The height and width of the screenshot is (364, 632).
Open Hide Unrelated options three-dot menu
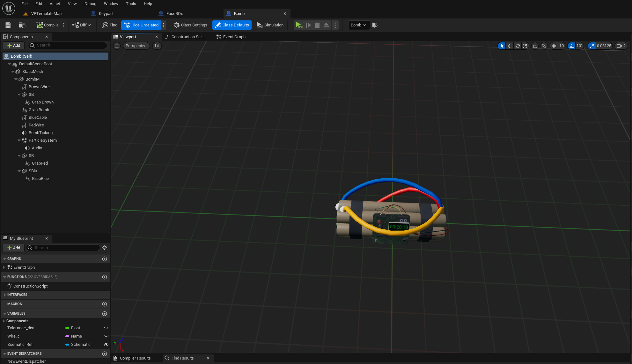pos(164,25)
